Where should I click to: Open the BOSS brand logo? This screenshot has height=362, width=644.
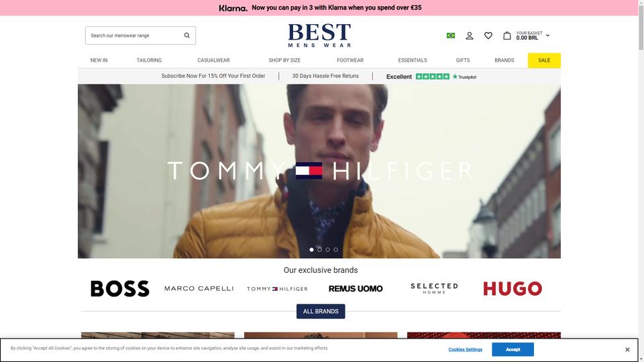pos(120,288)
